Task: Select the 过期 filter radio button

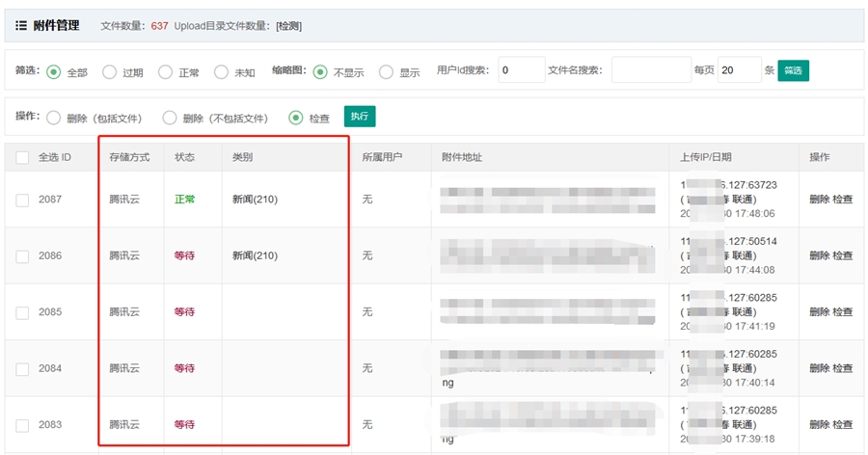Action: 110,71
